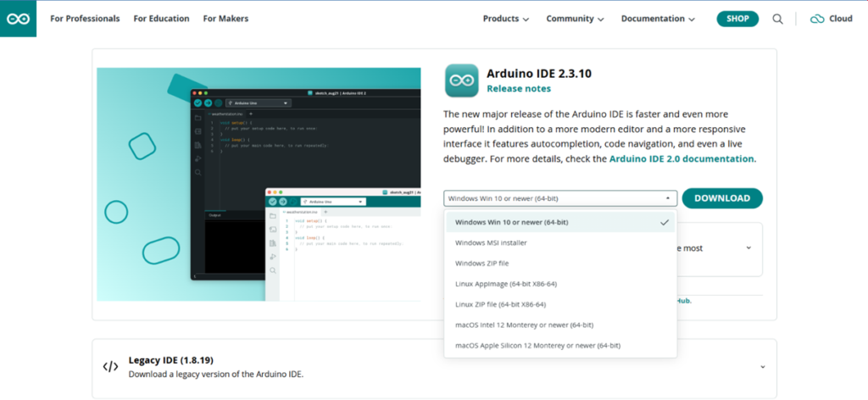Screen dimensions: 868x400
Task: Click the DOWNLOAD button
Action: click(x=722, y=198)
